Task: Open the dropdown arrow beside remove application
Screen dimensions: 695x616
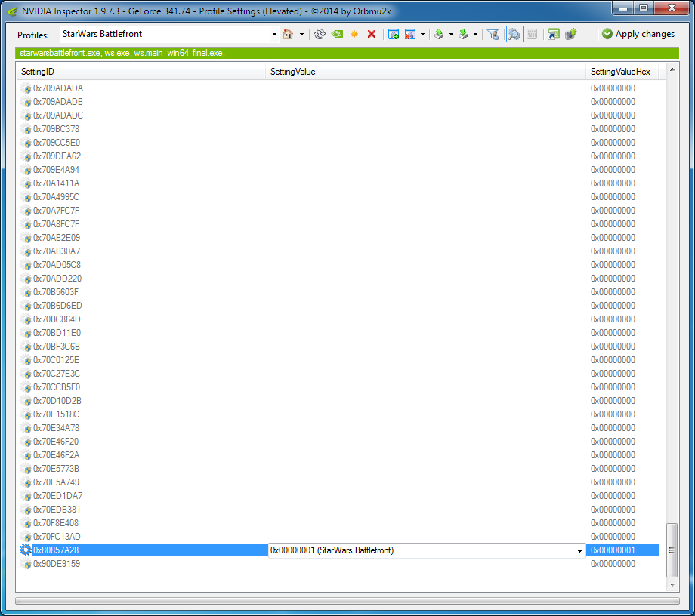Action: coord(422,34)
